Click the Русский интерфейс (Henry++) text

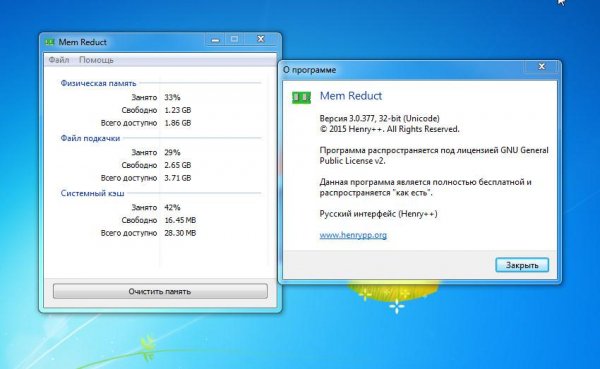tap(378, 214)
